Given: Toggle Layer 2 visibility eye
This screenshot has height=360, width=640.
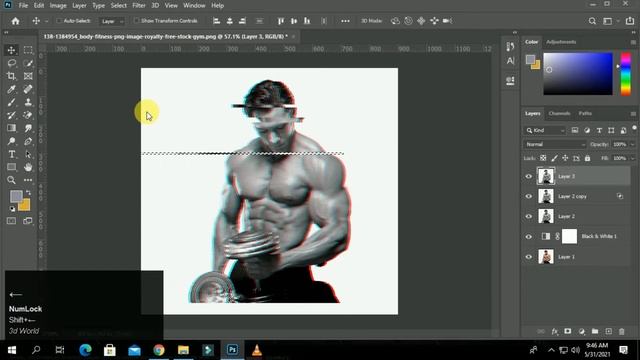Looking at the screenshot, I should pos(529,216).
